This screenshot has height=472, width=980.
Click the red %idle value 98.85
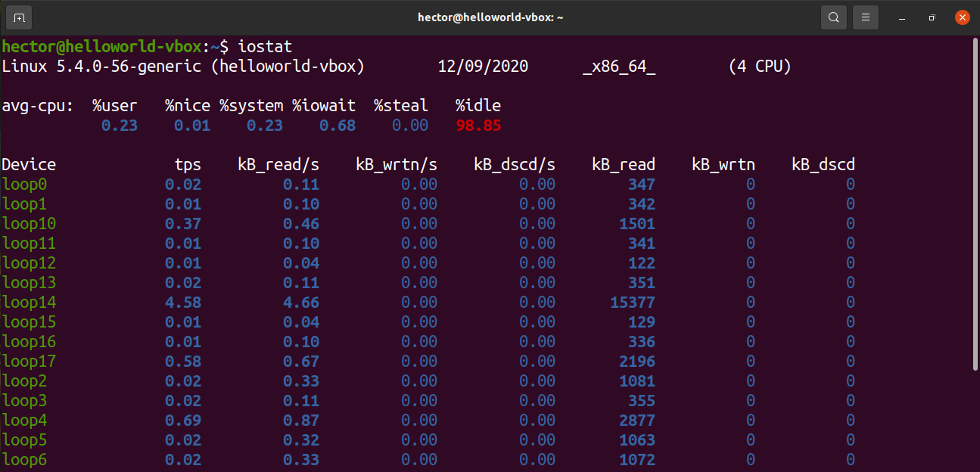478,126
